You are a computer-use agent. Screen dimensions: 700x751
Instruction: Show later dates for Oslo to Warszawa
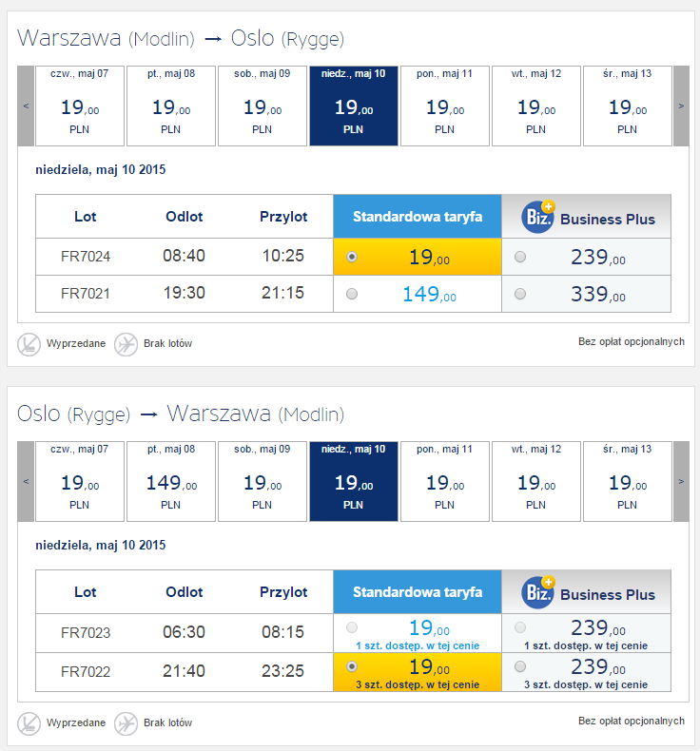coord(681,481)
